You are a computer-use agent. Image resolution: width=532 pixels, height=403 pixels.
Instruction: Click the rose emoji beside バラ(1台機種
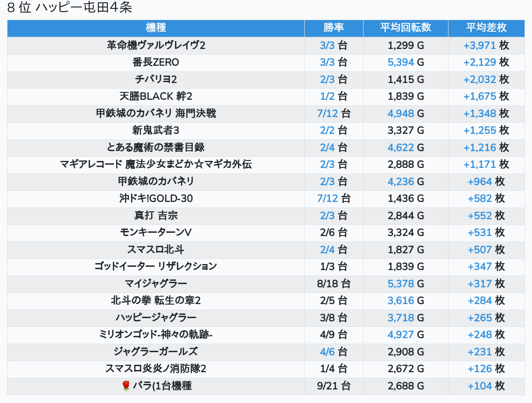pos(126,386)
